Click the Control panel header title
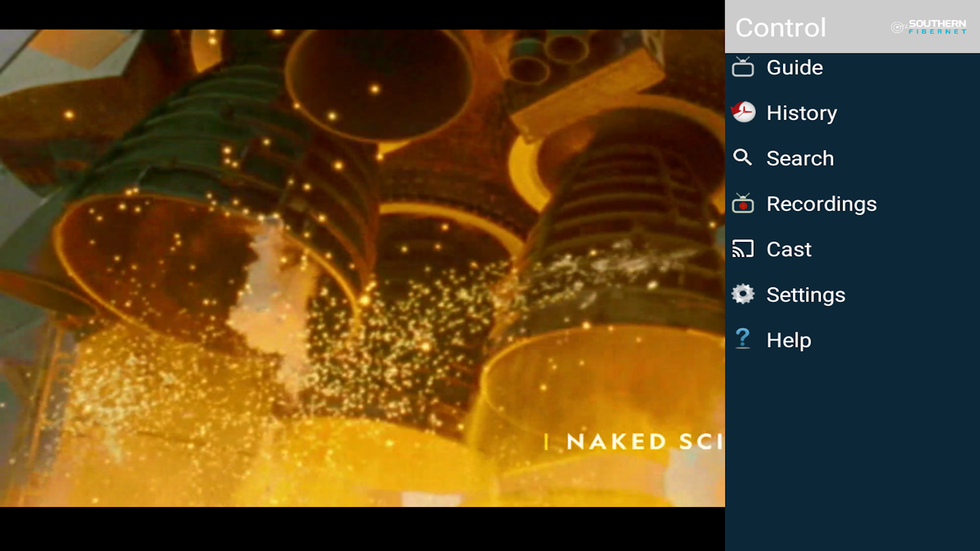This screenshot has width=980, height=551. [780, 28]
